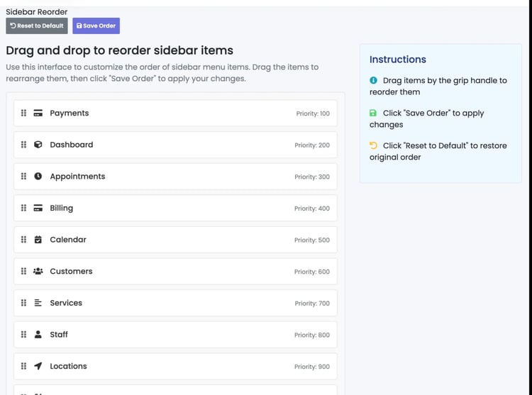Click the Billing credit card icon
Screen dimensions: 532x395
(x=38, y=208)
